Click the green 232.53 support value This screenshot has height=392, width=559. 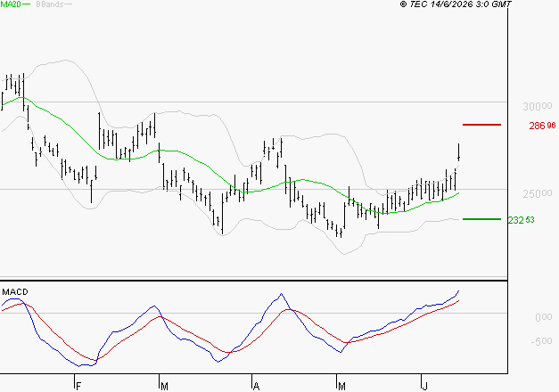click(522, 220)
